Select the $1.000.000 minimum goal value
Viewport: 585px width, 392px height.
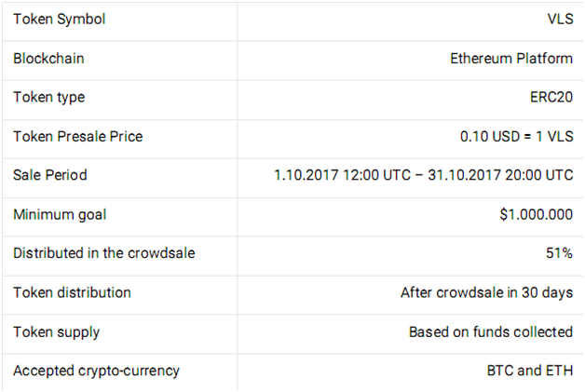[x=536, y=214]
